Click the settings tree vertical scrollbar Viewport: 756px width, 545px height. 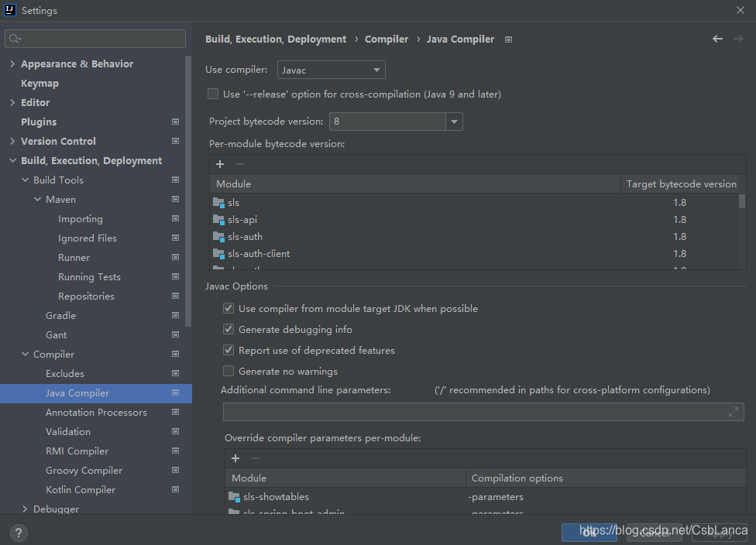[x=188, y=191]
